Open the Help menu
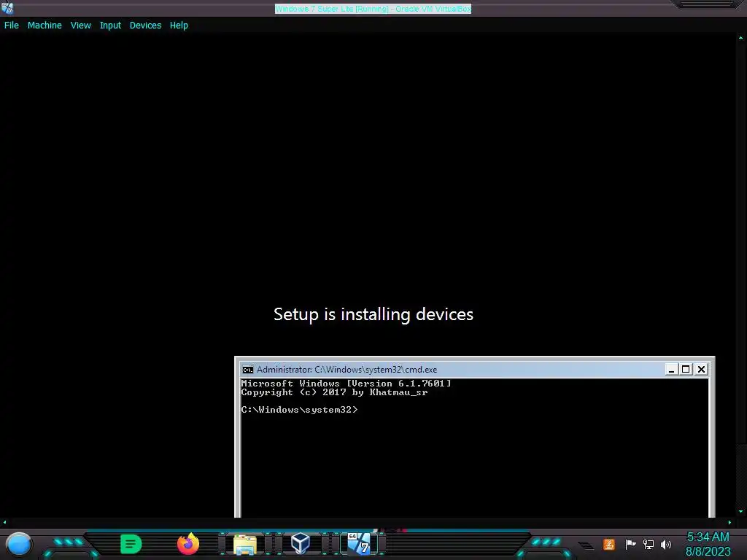Screen dimensions: 747x560 point(179,26)
